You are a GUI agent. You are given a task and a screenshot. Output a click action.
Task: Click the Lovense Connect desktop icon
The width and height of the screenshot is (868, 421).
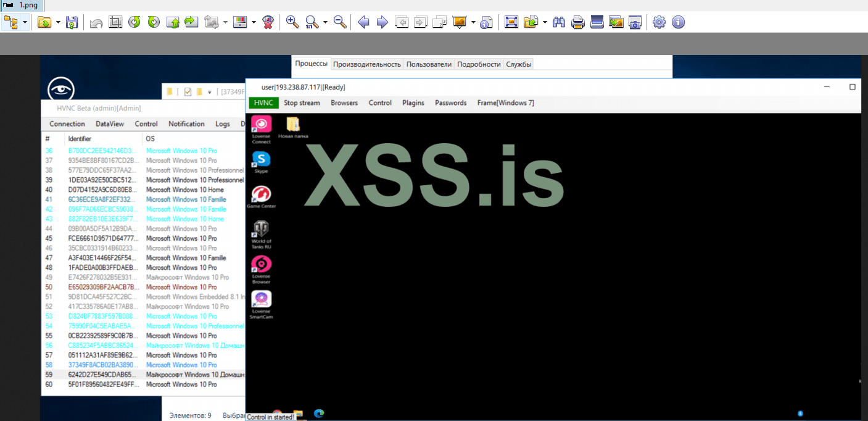pyautogui.click(x=261, y=130)
